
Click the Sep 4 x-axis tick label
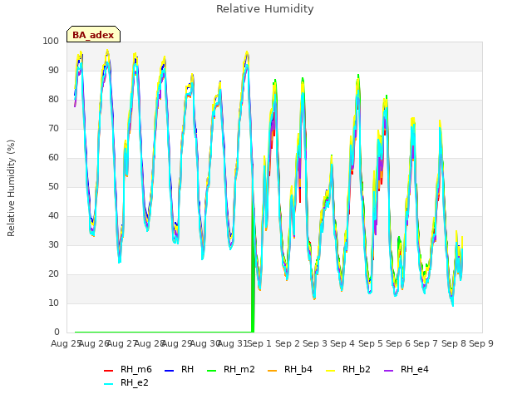(x=342, y=343)
